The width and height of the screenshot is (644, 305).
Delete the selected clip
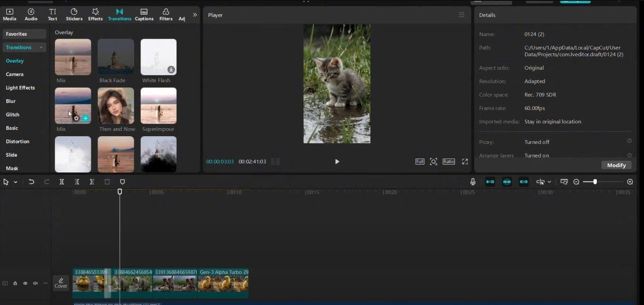tap(107, 182)
